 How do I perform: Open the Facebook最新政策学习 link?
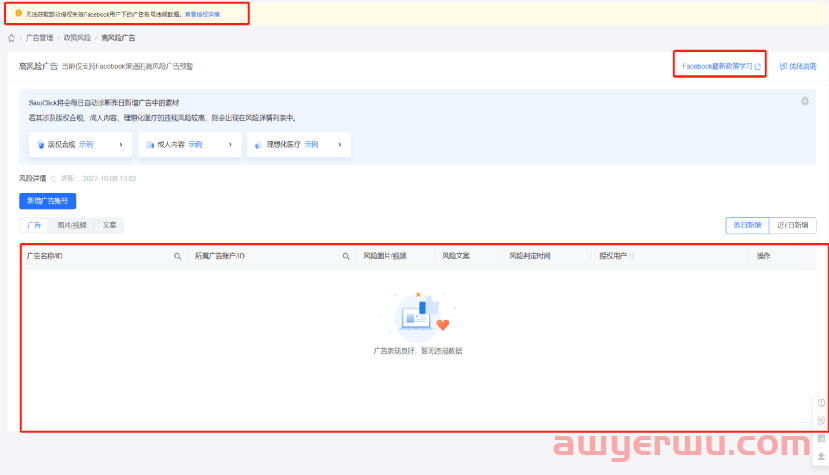pos(720,66)
